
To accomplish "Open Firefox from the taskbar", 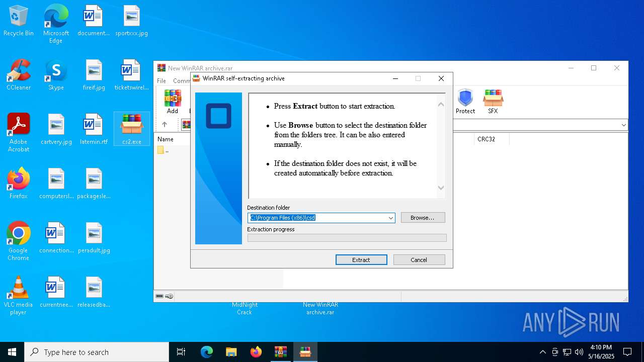I will (256, 352).
